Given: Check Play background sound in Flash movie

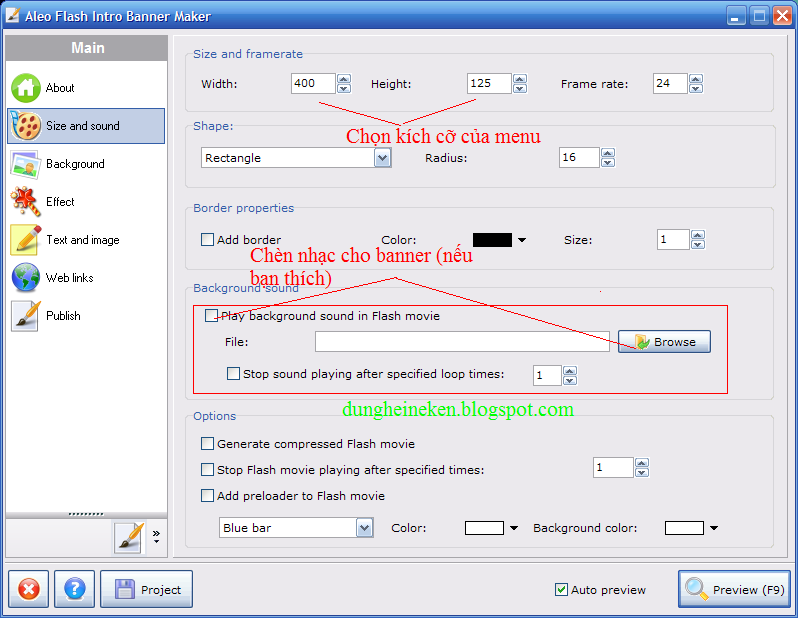Looking at the screenshot, I should (x=211, y=316).
